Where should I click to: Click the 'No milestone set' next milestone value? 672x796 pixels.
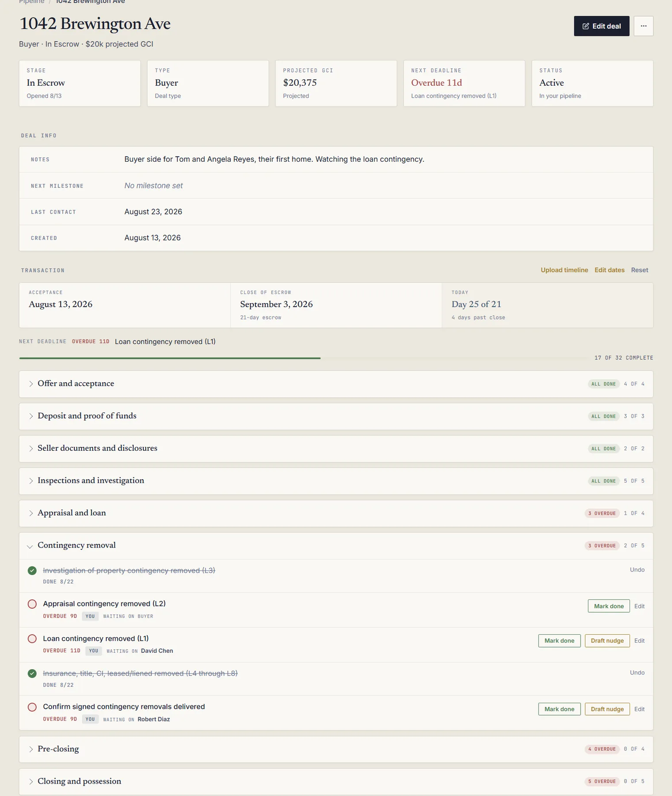coord(153,186)
